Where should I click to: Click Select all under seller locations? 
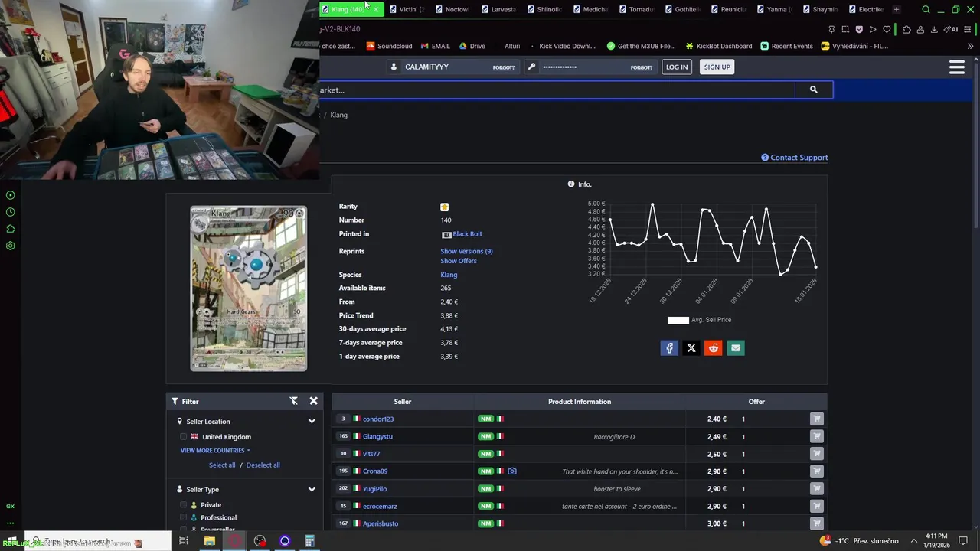click(x=222, y=465)
